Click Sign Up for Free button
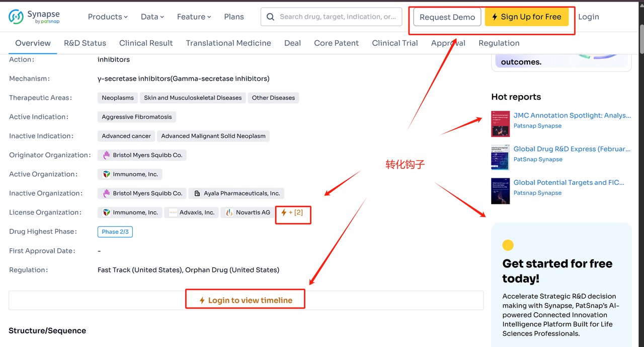Image resolution: width=644 pixels, height=347 pixels. (x=527, y=17)
